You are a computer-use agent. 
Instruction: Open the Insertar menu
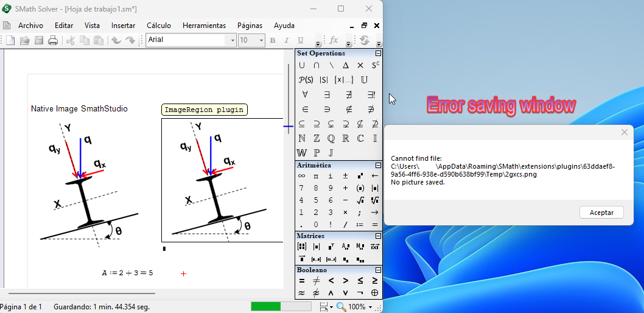[123, 26]
